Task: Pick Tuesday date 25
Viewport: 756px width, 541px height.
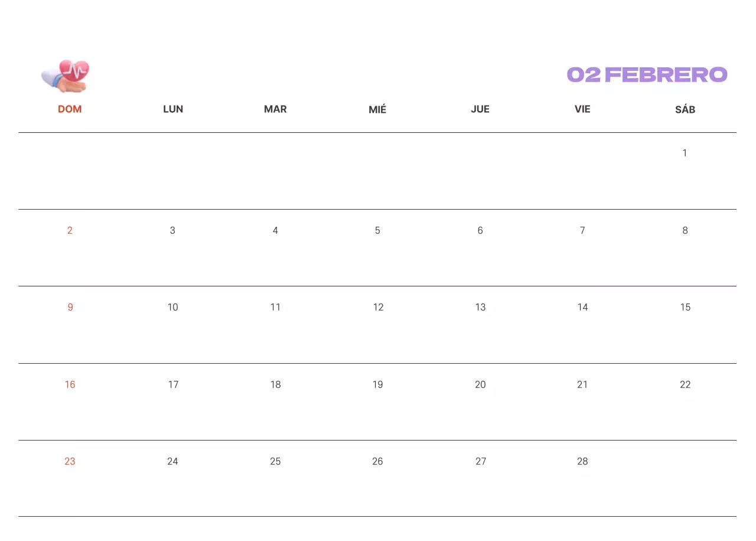Action: coord(275,461)
